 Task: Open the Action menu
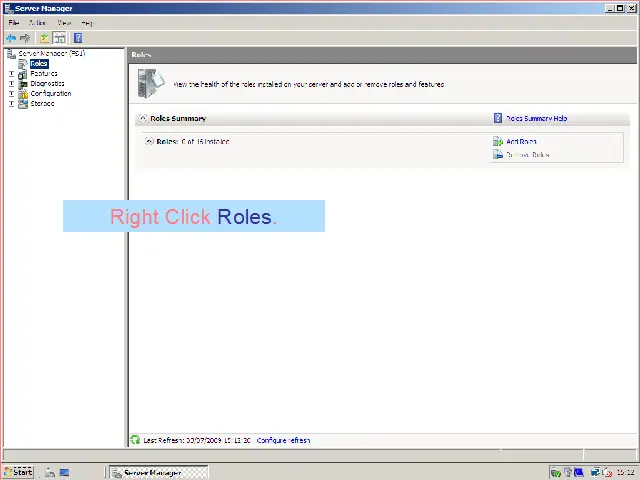(37, 23)
